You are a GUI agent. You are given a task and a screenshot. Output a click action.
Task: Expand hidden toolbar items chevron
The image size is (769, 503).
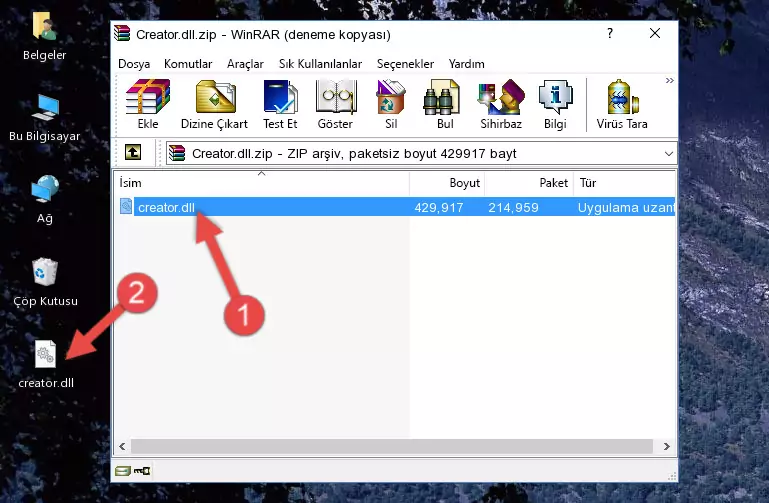click(669, 80)
